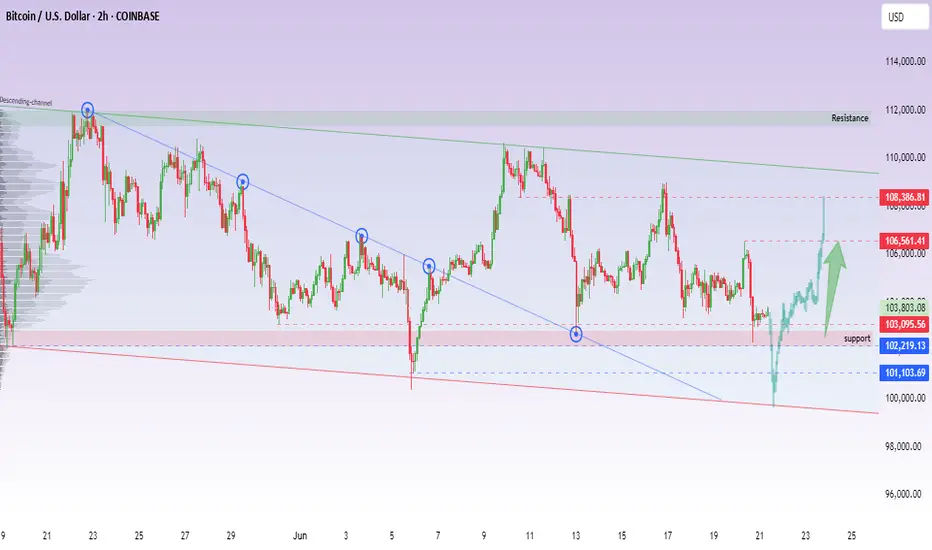This screenshot has height=550, width=932.
Task: Click date 19 on the time axis
Action: point(714,536)
